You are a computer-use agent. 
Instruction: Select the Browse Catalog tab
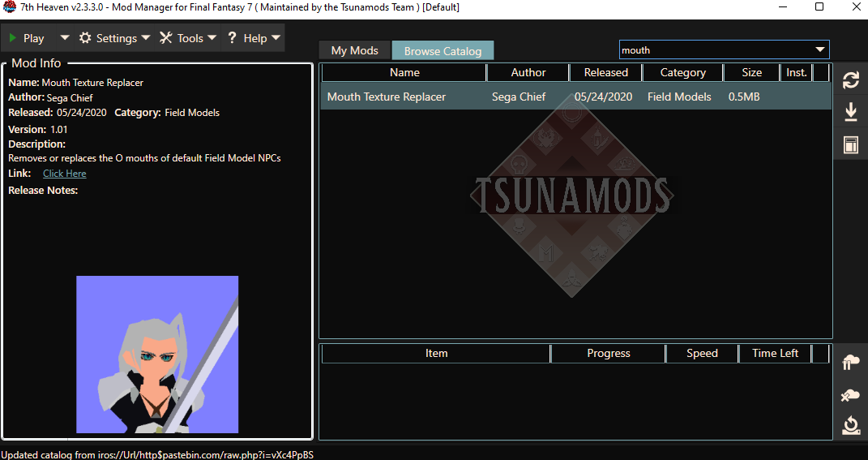443,51
